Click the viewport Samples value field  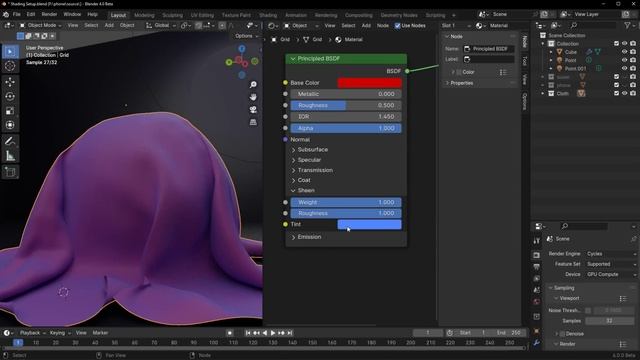(x=609, y=321)
